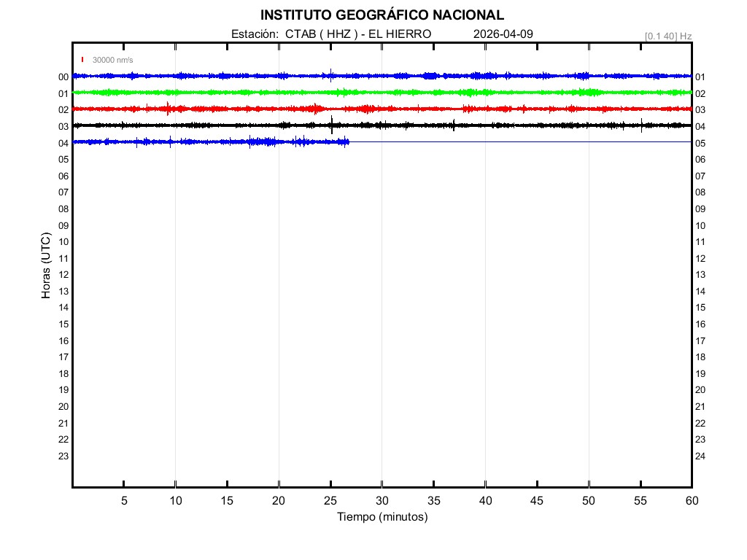Viewport: 747px width, 560px height.
Task: Click the 45 tick label on time axis
Action: coord(537,501)
